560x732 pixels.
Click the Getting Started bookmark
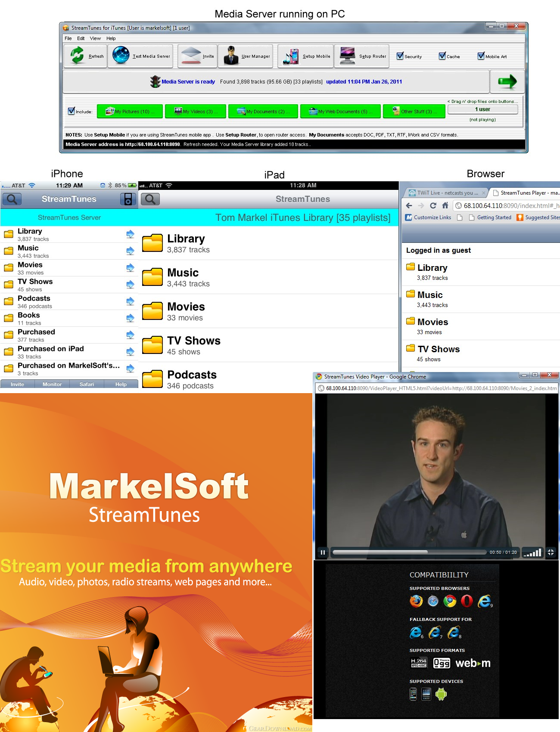[490, 217]
